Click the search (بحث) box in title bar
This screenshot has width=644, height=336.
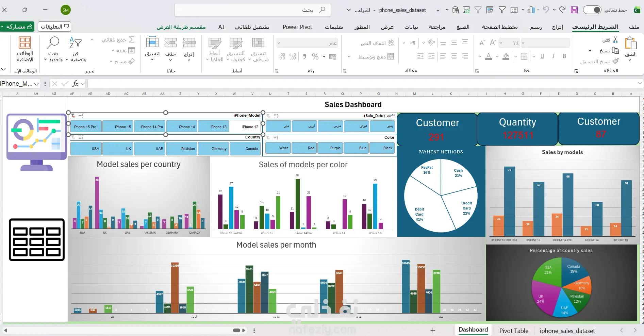(x=252, y=10)
